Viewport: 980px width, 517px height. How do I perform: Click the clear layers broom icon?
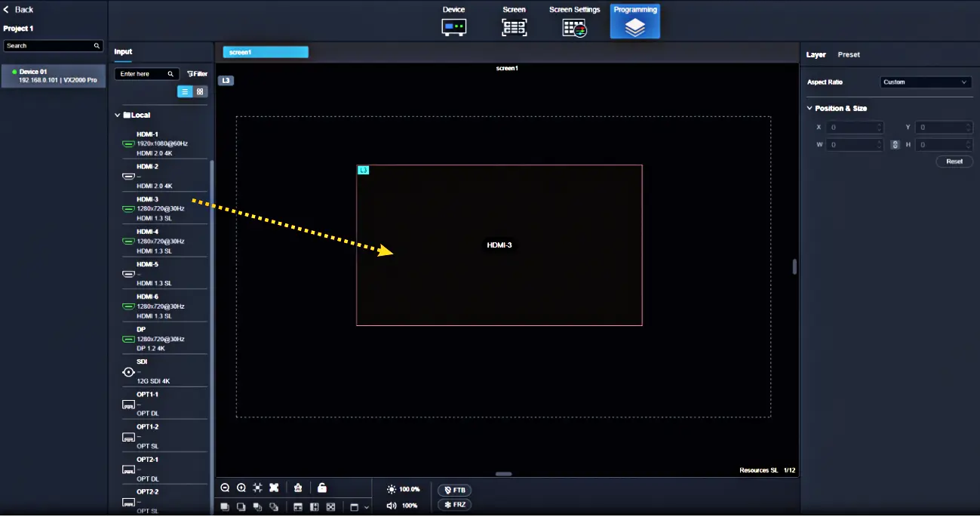pos(298,488)
